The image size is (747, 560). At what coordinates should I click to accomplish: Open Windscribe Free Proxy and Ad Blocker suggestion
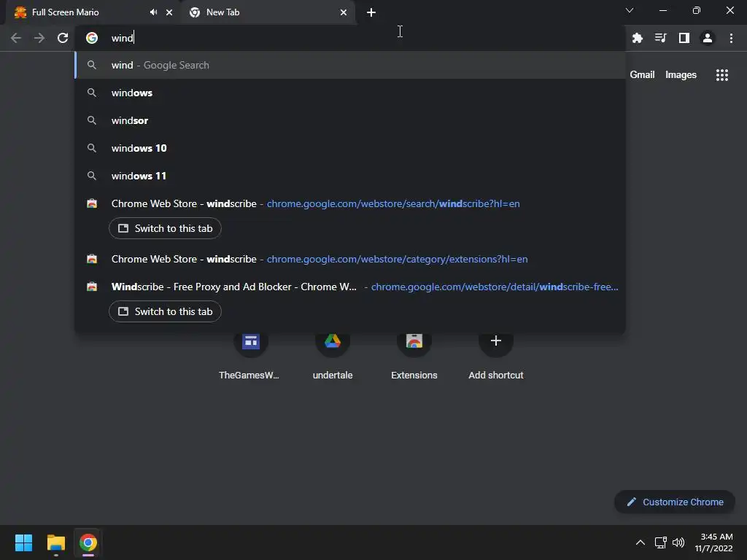click(x=350, y=287)
